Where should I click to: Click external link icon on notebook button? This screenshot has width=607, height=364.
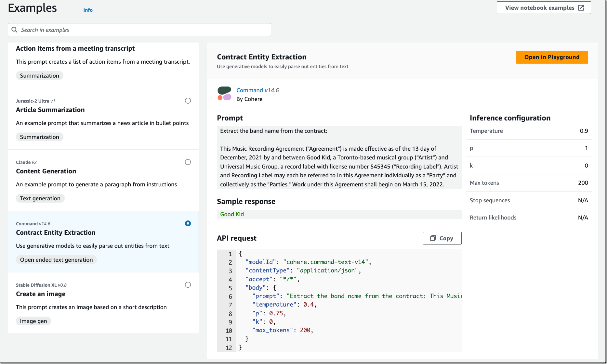[x=581, y=8]
